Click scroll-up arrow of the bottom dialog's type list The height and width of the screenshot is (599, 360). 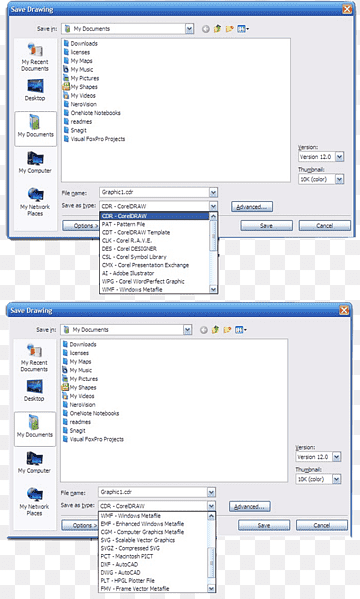[x=211, y=516]
